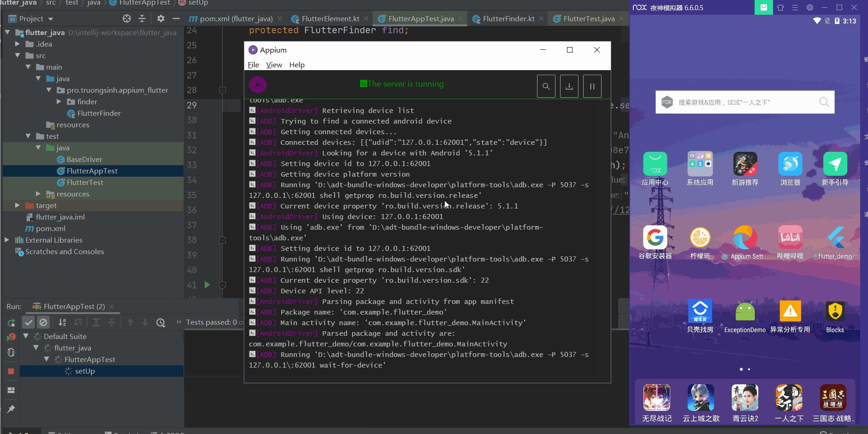Image resolution: width=868 pixels, height=434 pixels.
Task: Open test history via clock icon
Action: pyautogui.click(x=160, y=322)
